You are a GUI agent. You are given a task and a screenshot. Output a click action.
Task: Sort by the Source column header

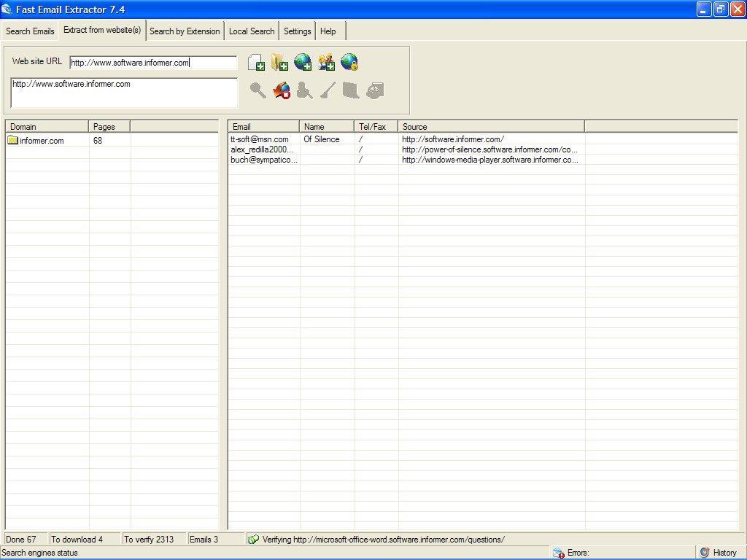tap(492, 127)
